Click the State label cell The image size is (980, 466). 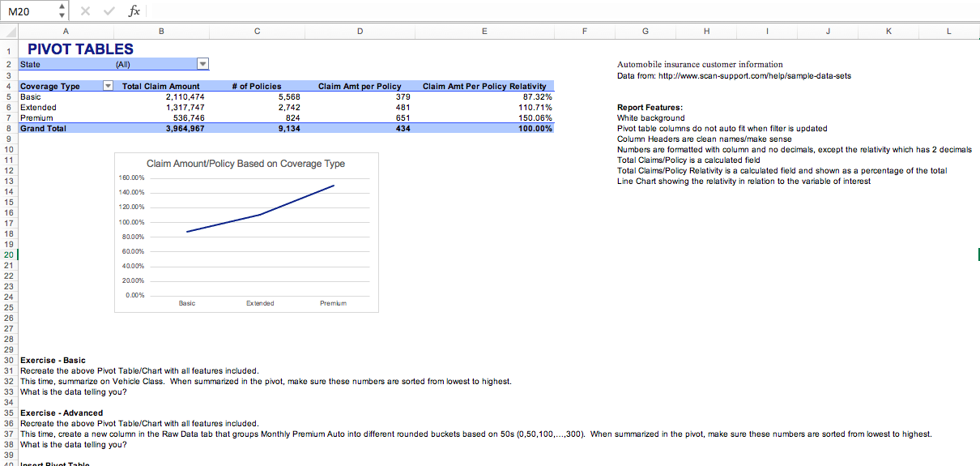coord(30,65)
